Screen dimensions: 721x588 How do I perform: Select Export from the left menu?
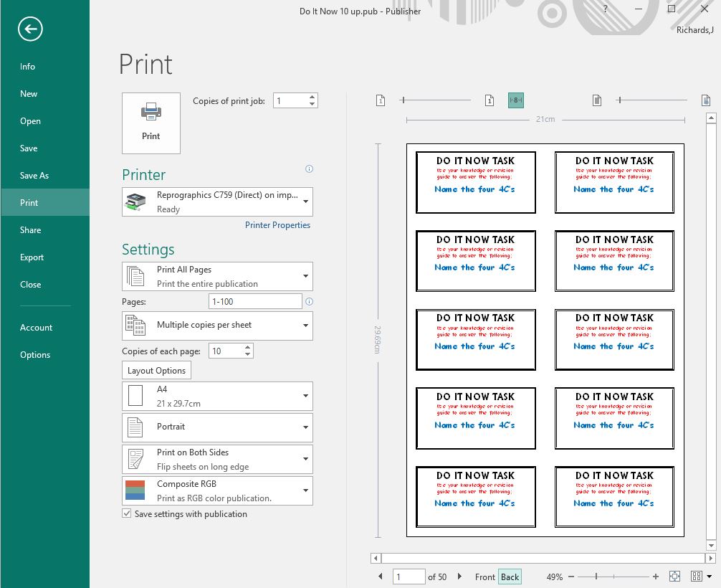click(32, 257)
